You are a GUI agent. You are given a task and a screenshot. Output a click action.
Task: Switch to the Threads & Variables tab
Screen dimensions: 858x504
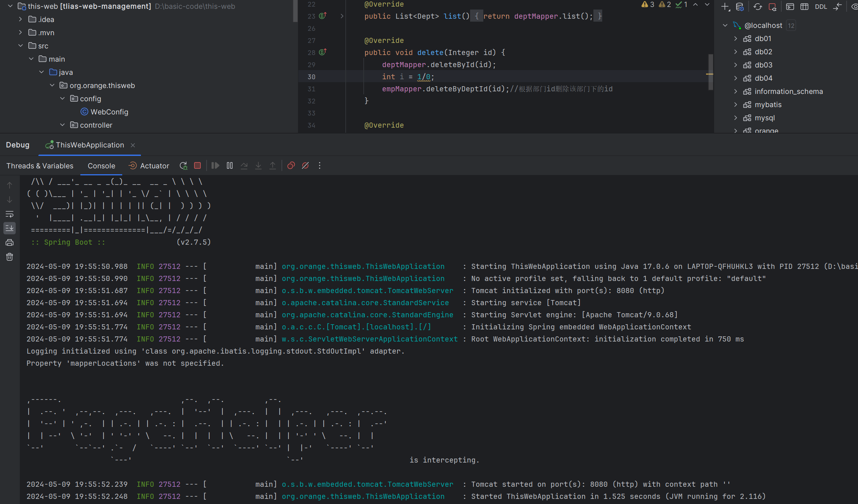[40, 165]
